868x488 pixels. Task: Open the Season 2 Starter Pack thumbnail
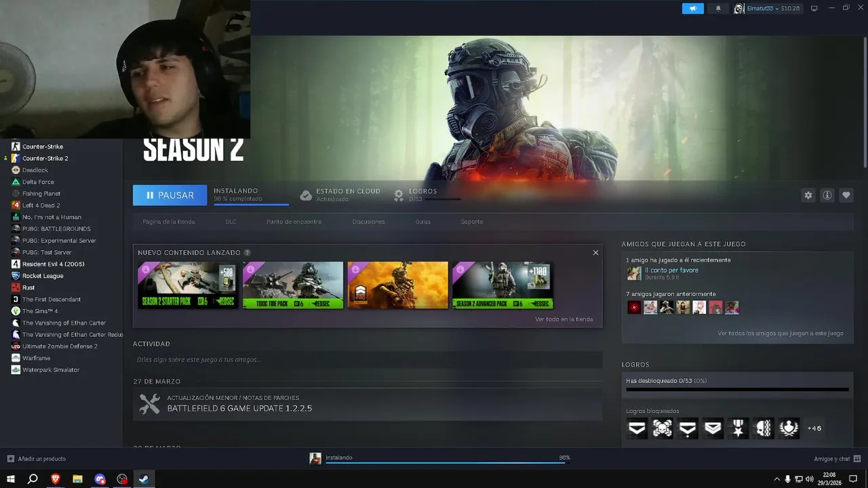coord(188,285)
